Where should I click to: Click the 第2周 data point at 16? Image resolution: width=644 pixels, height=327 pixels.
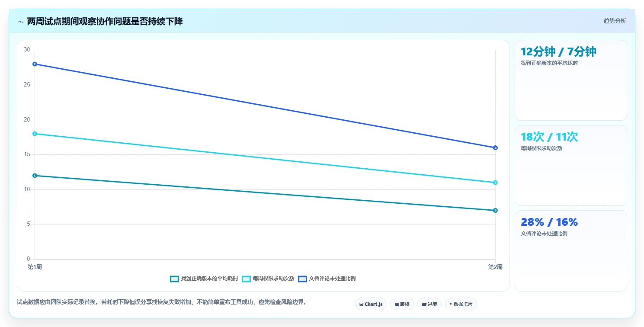pos(495,147)
